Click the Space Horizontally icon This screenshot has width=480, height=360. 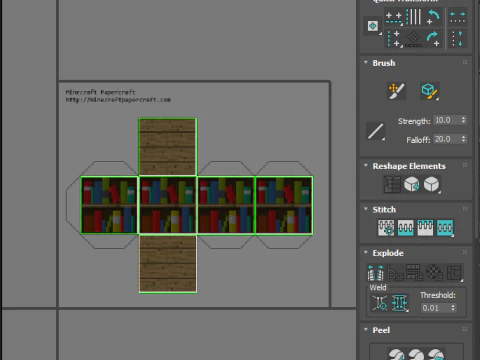pos(458,17)
